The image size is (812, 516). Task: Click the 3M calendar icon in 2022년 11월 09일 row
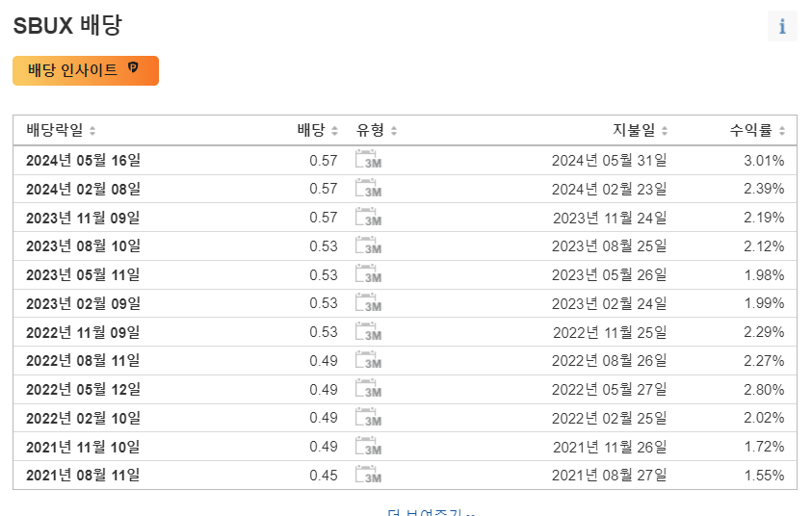tap(368, 332)
